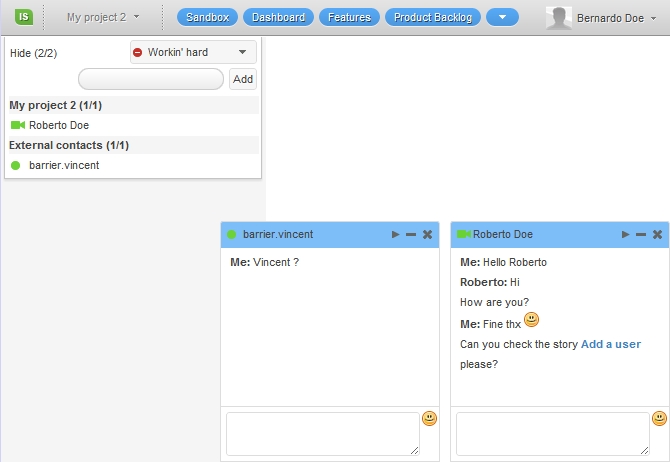Click resize handle of Roberto Doe message box

click(x=644, y=450)
